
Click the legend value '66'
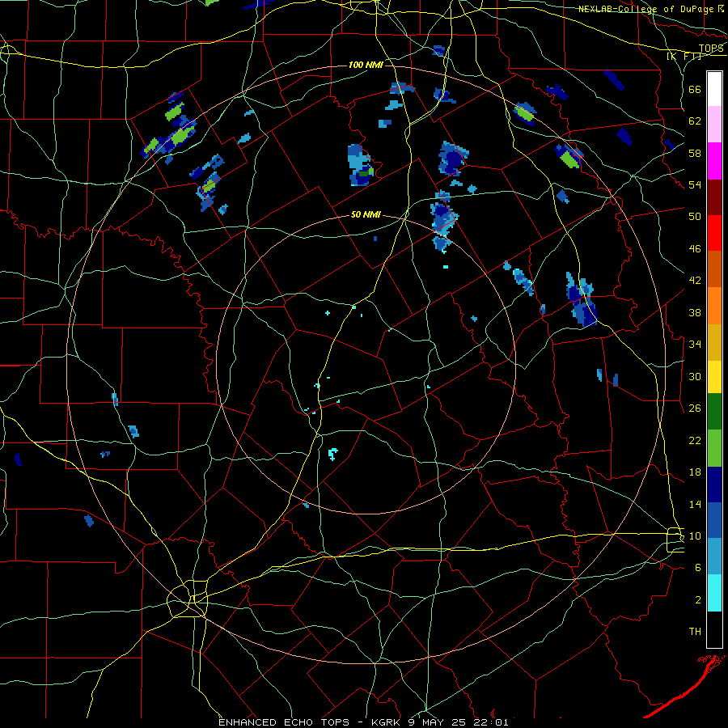[x=695, y=89]
